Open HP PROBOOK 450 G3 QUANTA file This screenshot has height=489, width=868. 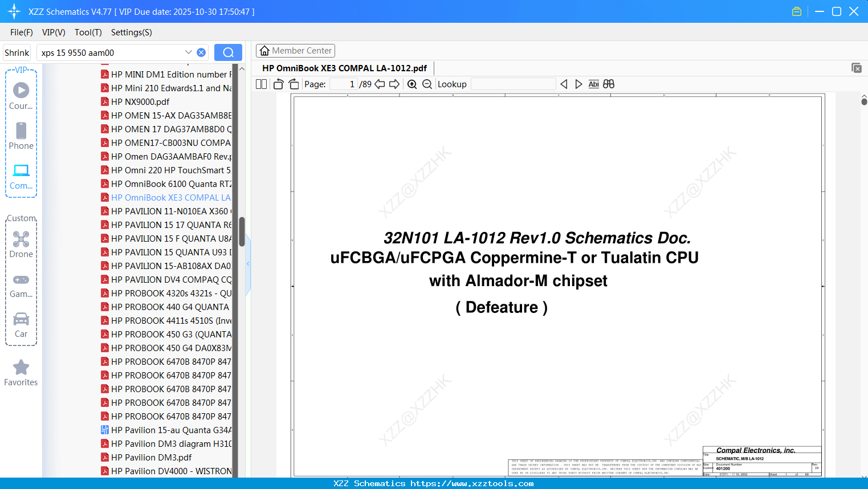pos(166,334)
